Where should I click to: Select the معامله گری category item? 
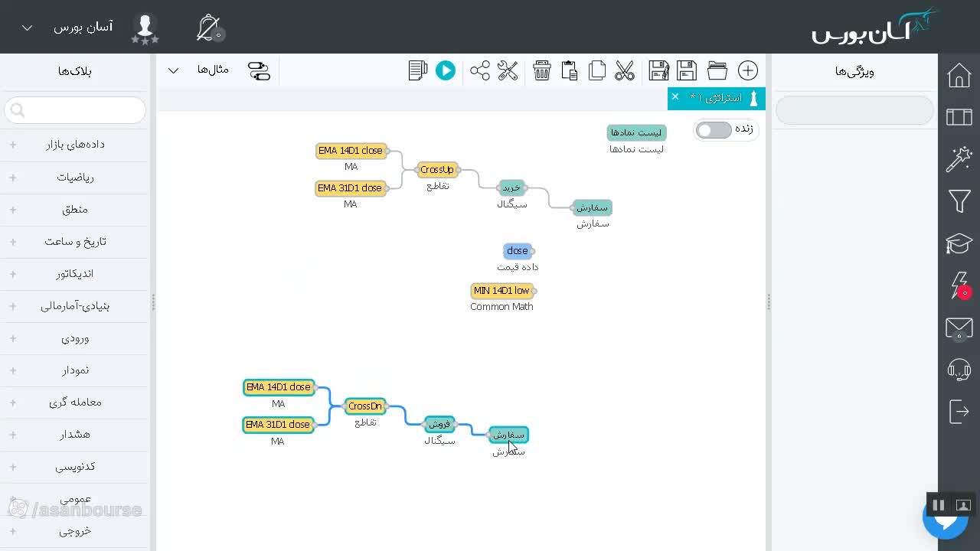click(74, 403)
